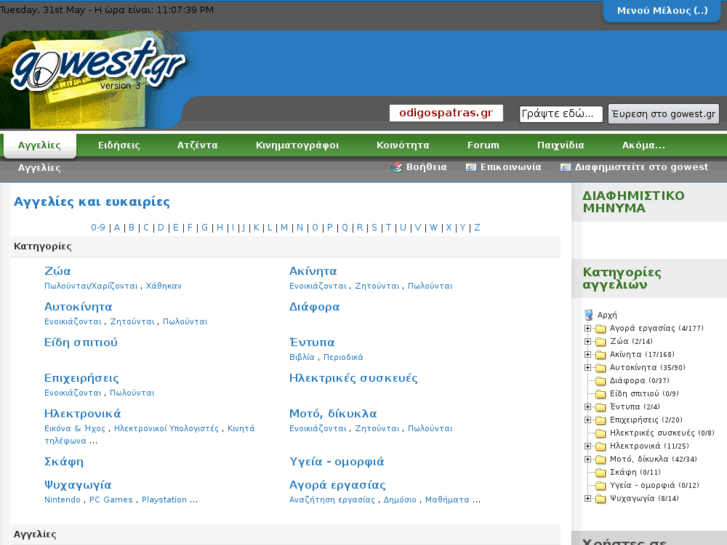
Task: Open the Μενού Μέλους button
Action: (x=663, y=11)
